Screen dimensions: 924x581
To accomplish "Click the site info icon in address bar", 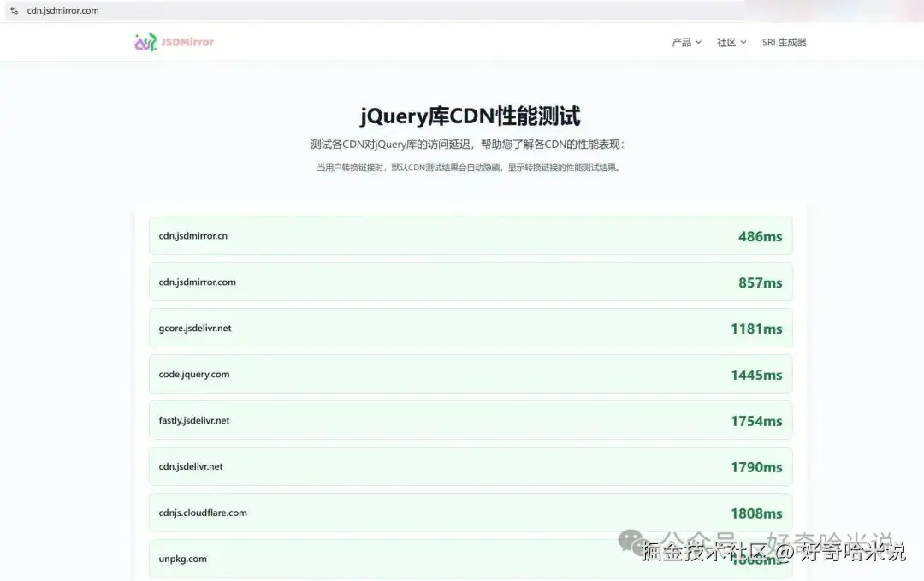I will (x=15, y=10).
